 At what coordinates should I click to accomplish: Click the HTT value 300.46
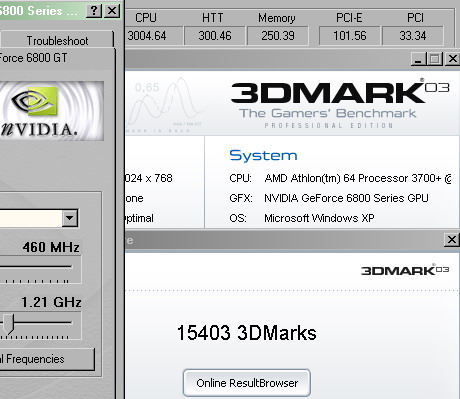(x=215, y=36)
